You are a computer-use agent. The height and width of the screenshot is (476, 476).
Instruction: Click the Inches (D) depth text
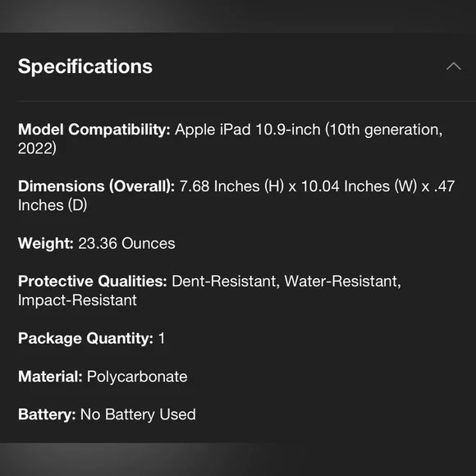click(x=53, y=205)
